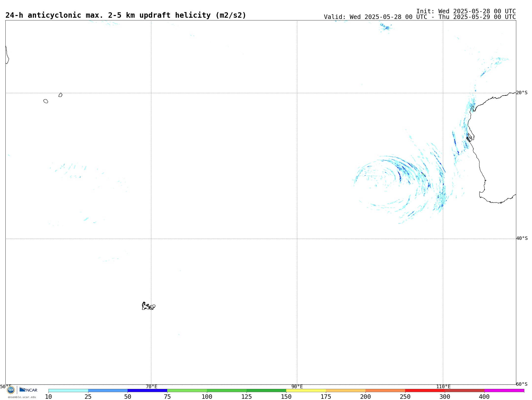This screenshot has width=532, height=400.
Task: Click the colorbar label 400
Action: (x=484, y=397)
